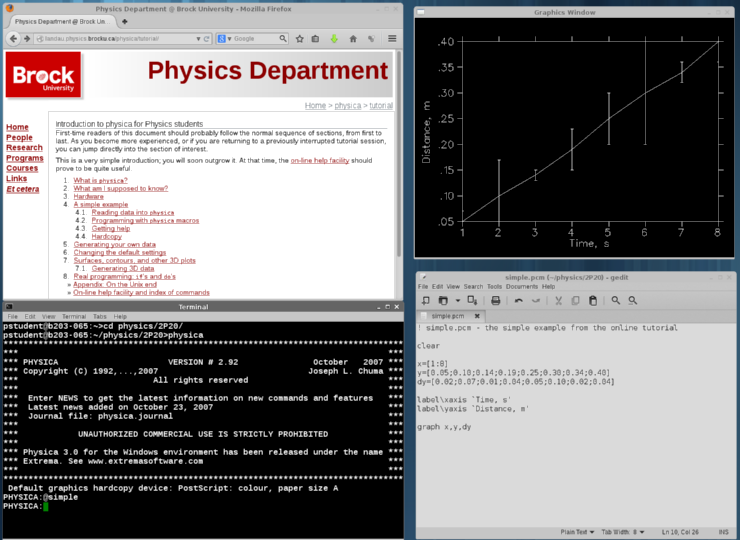Open the Tools menu in gedit
Image resolution: width=740 pixels, height=540 pixels.
[x=495, y=285]
